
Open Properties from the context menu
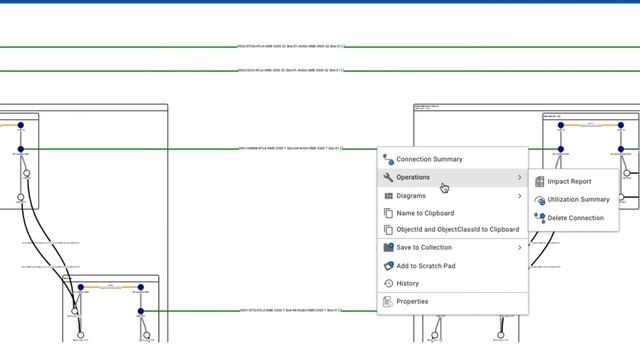pos(453,302)
